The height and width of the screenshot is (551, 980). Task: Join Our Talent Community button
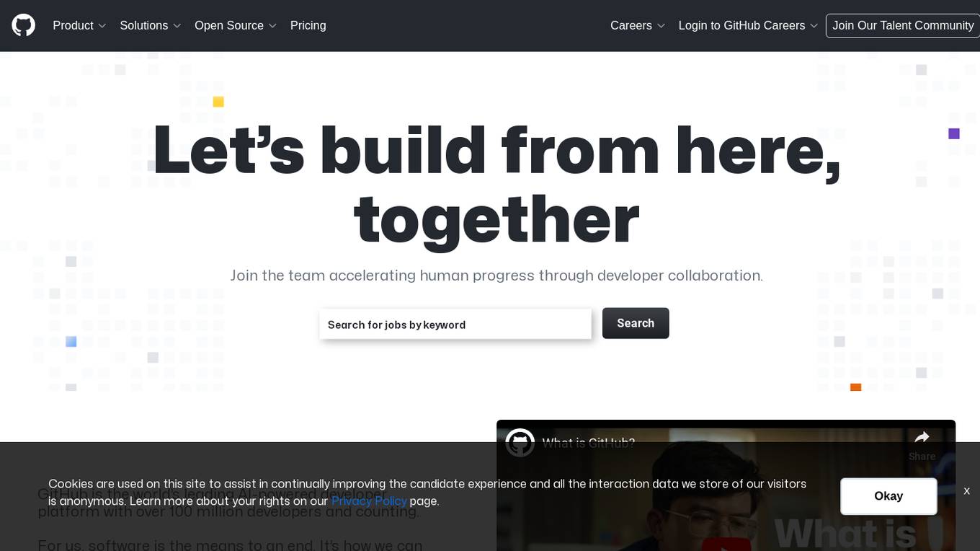(903, 25)
